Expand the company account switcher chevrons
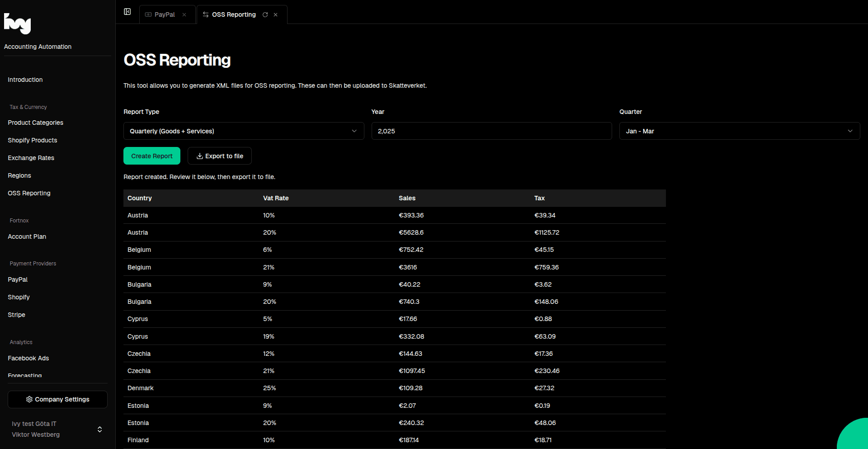Viewport: 868px width, 449px height. pyautogui.click(x=99, y=429)
